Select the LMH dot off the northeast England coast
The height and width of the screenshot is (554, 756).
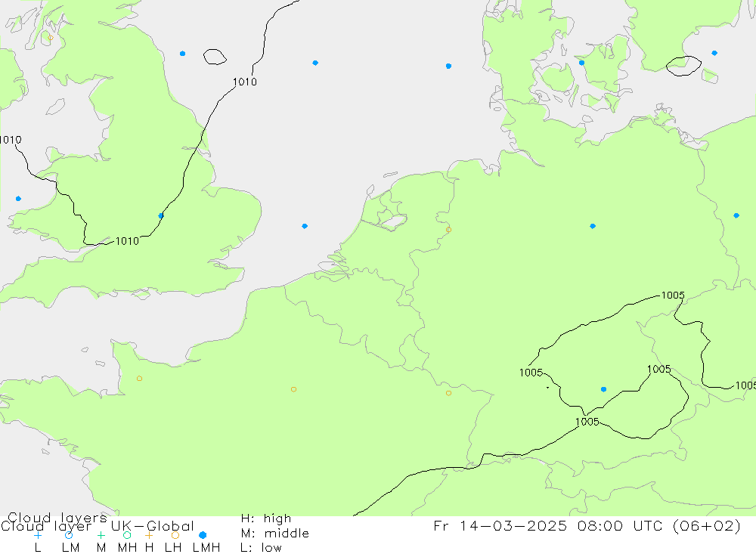point(182,54)
